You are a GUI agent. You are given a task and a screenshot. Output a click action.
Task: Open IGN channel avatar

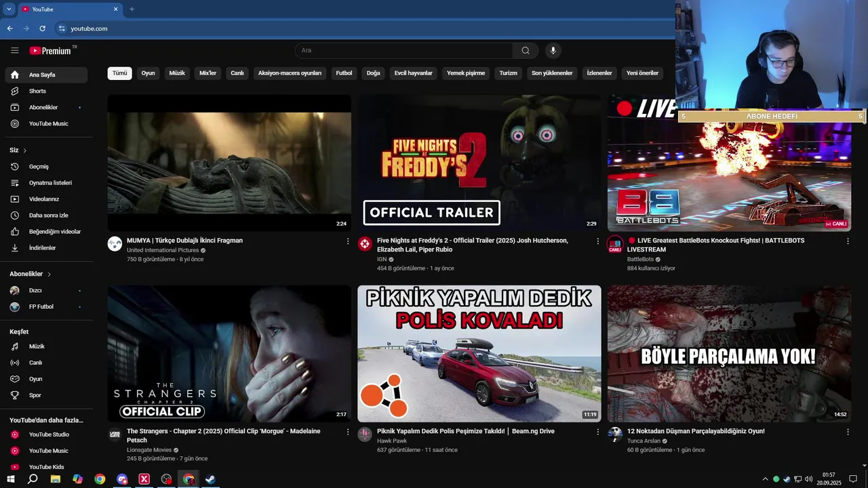click(x=365, y=244)
